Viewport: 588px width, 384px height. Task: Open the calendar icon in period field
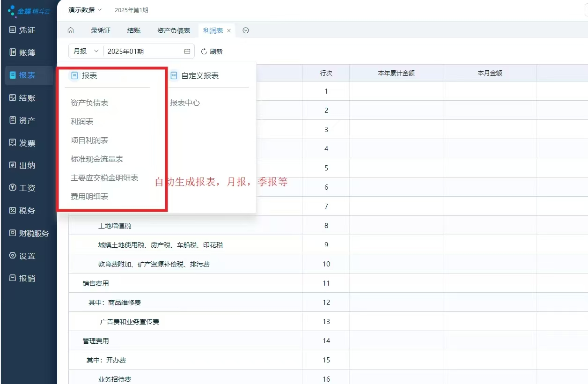tap(187, 52)
